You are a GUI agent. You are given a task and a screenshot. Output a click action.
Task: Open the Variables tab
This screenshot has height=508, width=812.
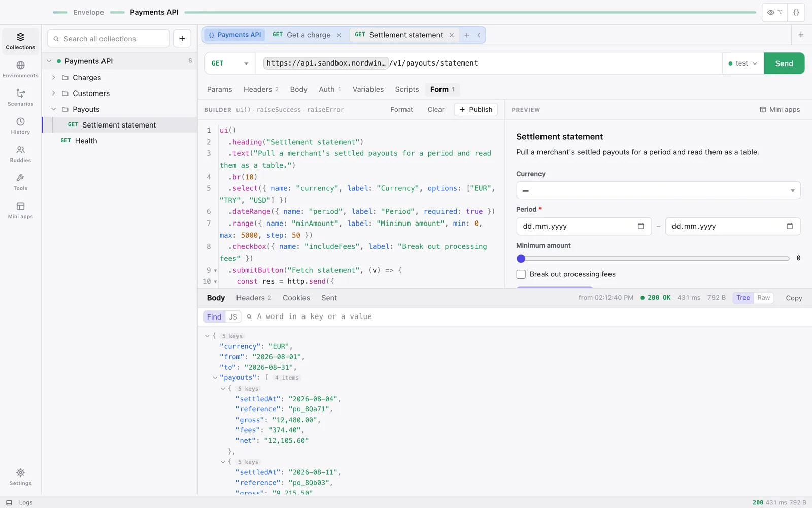click(368, 90)
